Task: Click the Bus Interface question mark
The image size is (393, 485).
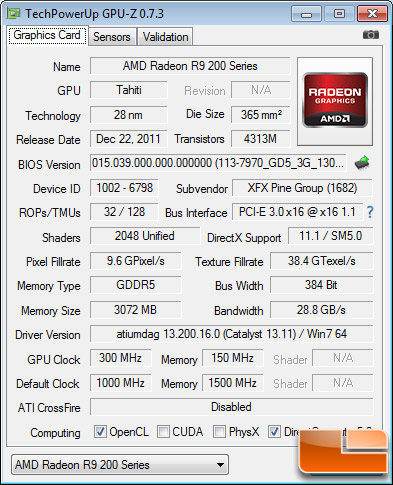Action: (370, 212)
